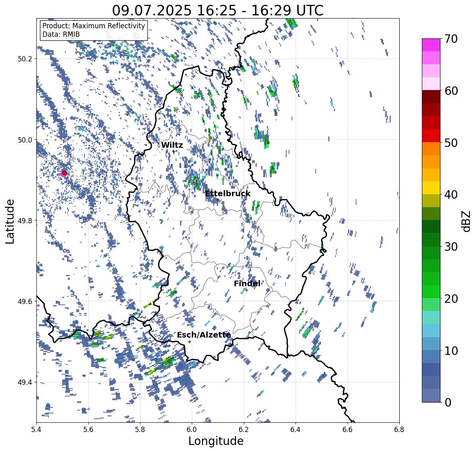Click the Esch/Alzette city label
Image resolution: width=476 pixels, height=451 pixels.
click(x=204, y=335)
